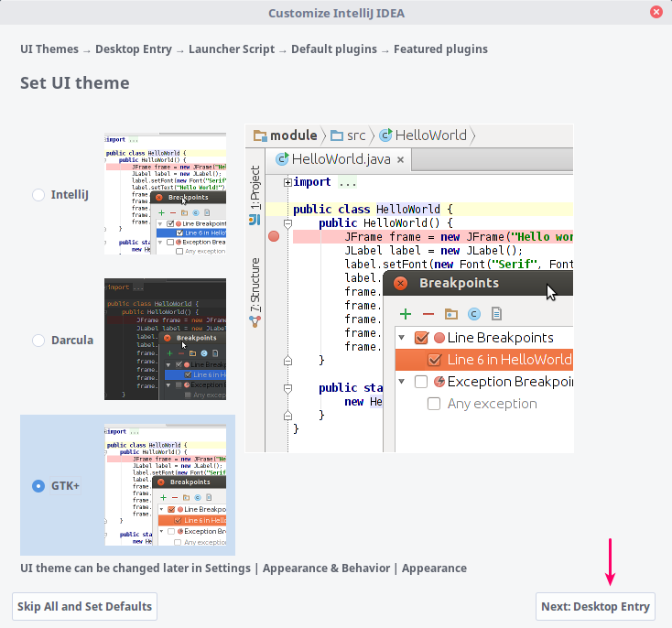Toggle the Any exception checkbox in large preview

434,404
